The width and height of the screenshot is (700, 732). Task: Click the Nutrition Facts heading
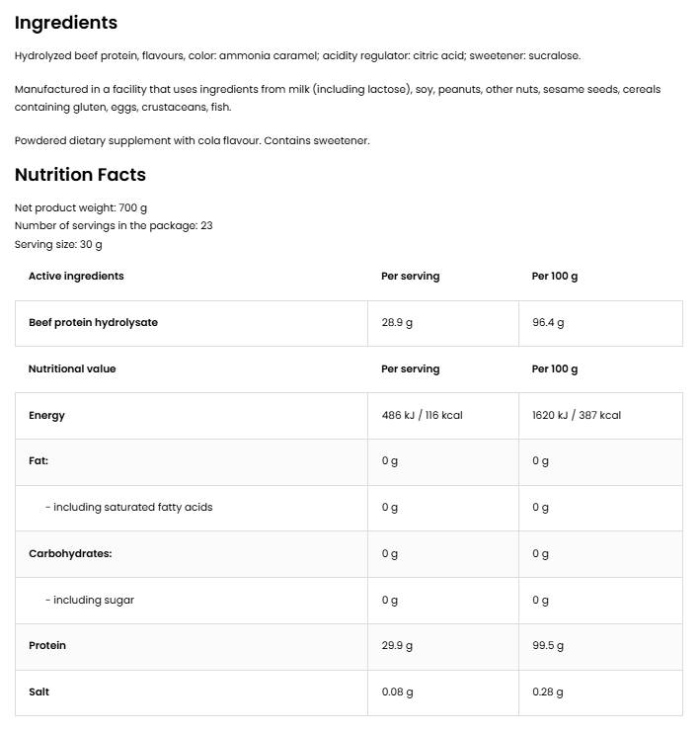[80, 175]
